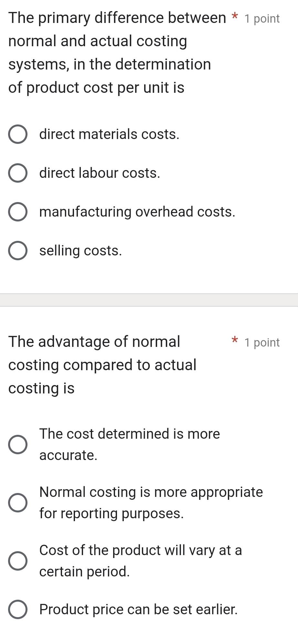The image size is (298, 644).
Task: Choose the radio circle beside 'more appropriate for reporting purposes'
Action: [17, 502]
